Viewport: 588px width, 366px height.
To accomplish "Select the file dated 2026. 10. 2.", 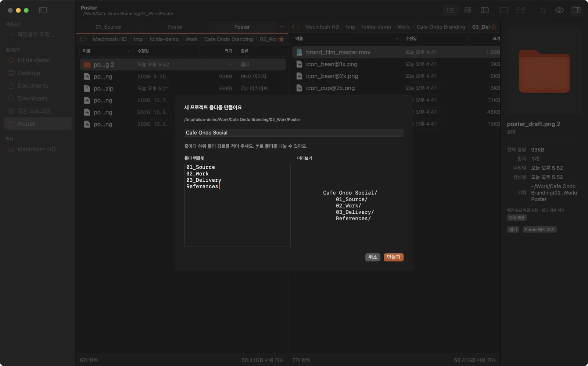I will [x=128, y=112].
